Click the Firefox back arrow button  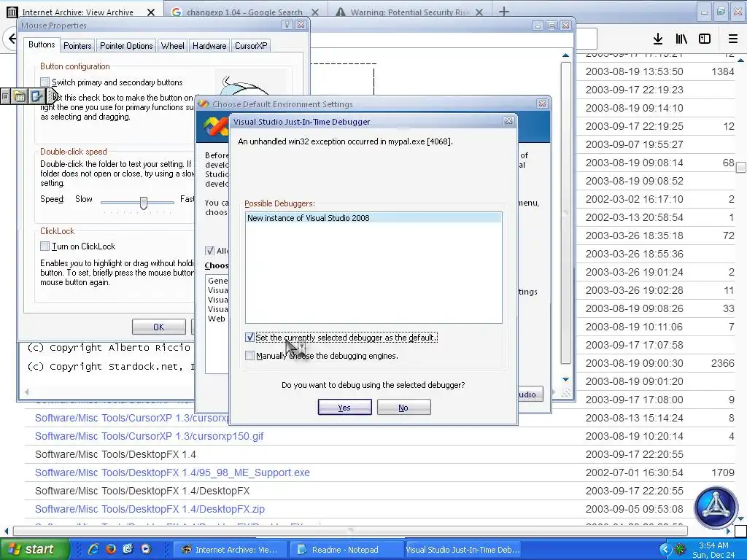[12, 38]
